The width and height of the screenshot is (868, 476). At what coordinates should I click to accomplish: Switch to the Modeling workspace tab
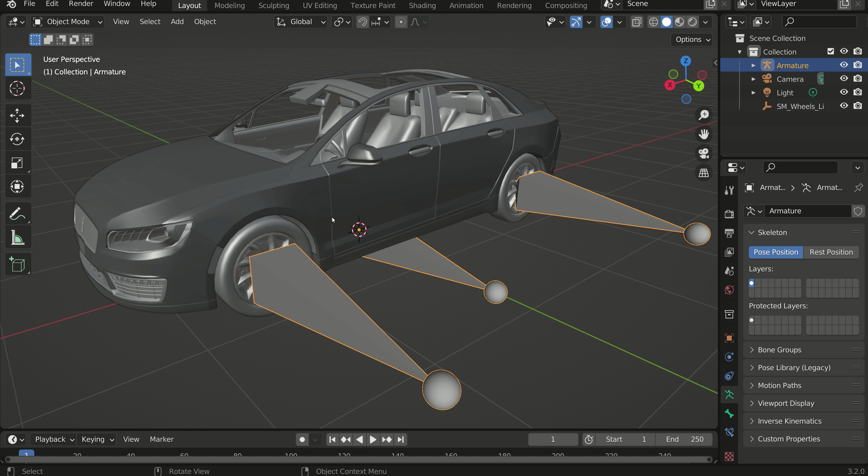coord(229,5)
